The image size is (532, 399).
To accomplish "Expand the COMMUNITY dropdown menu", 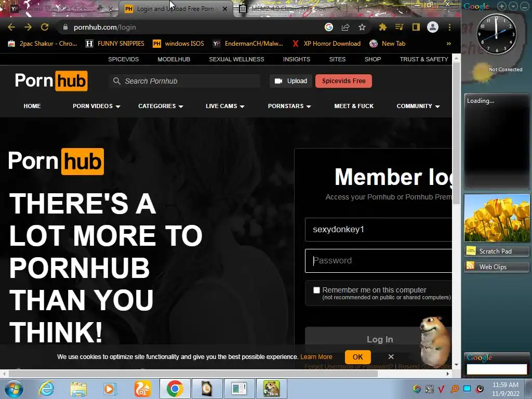I will 418,106.
